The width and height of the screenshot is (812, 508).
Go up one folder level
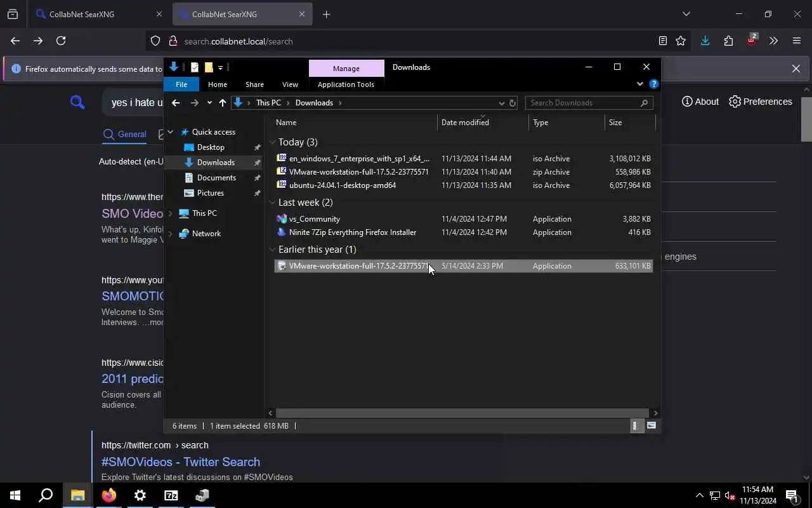[222, 103]
